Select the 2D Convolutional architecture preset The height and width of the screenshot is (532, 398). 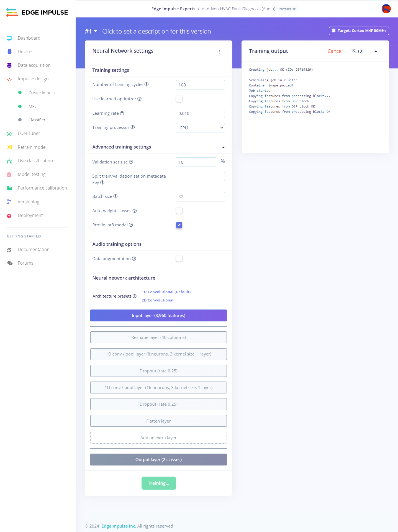pyautogui.click(x=157, y=300)
